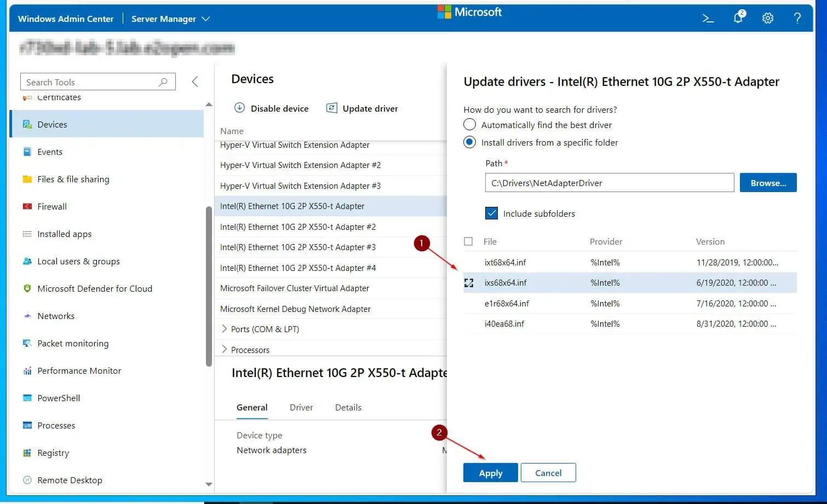Click the Remote Desktop icon in sidebar
Viewport: 827px width, 504px height.
[27, 480]
